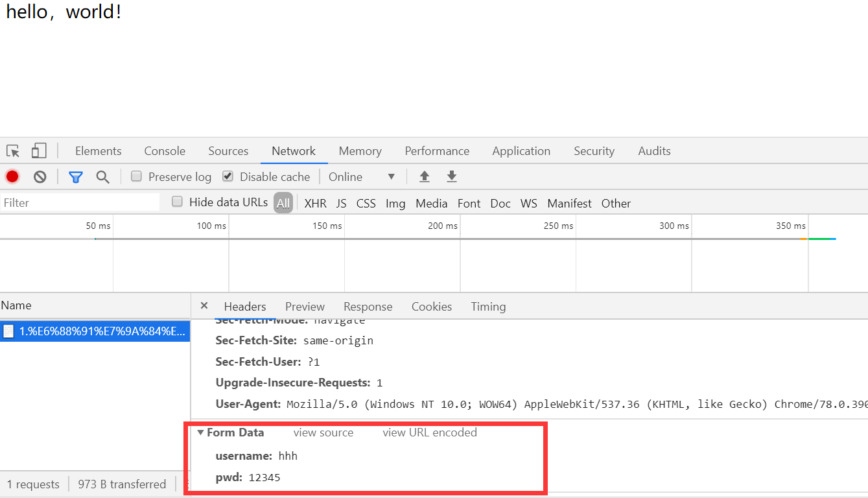
Task: Focus the Filter text input
Action: click(80, 203)
